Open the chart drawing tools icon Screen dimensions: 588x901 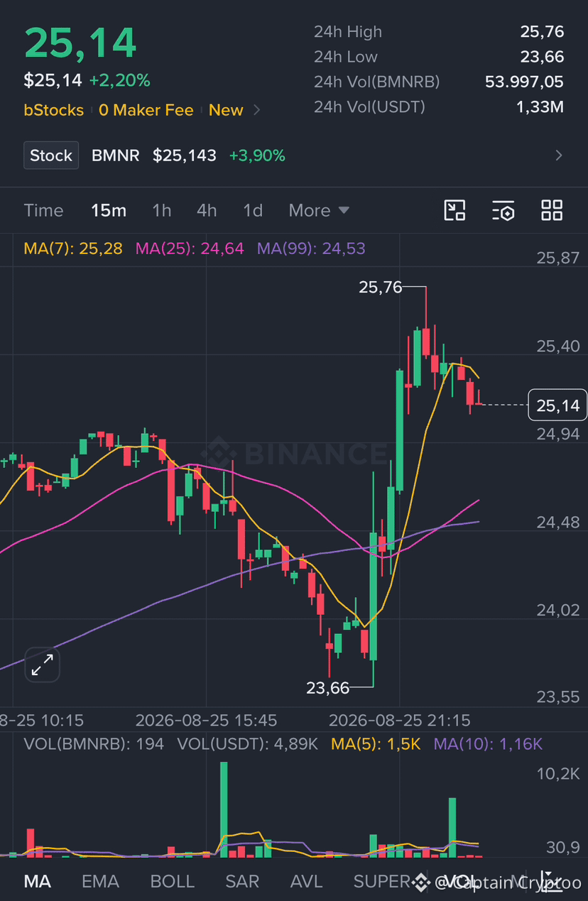[x=454, y=210]
